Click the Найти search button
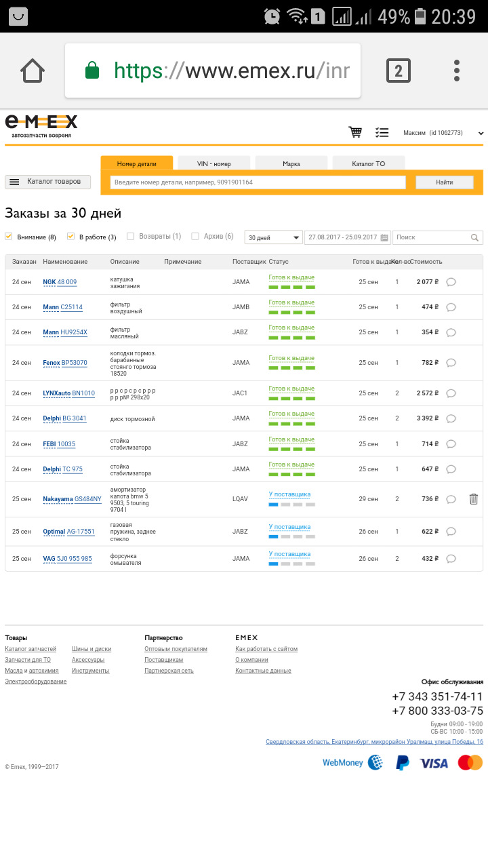The image size is (488, 868). pyautogui.click(x=445, y=182)
